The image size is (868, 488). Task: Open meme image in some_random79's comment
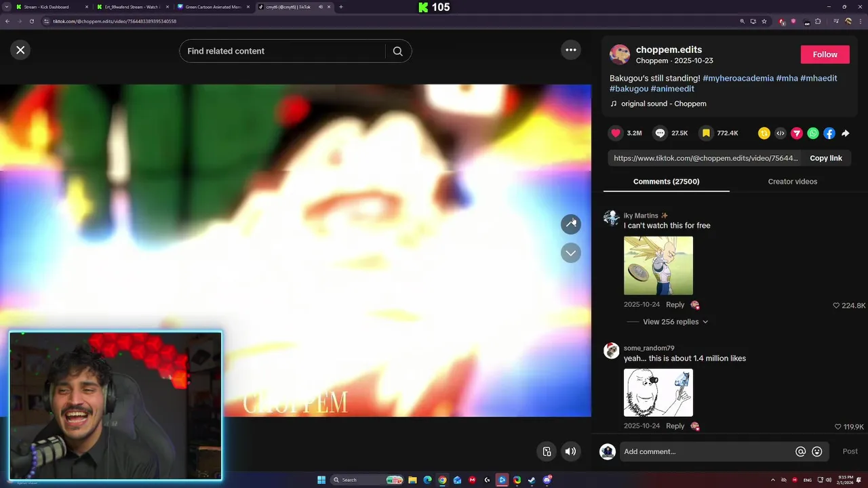pyautogui.click(x=658, y=392)
